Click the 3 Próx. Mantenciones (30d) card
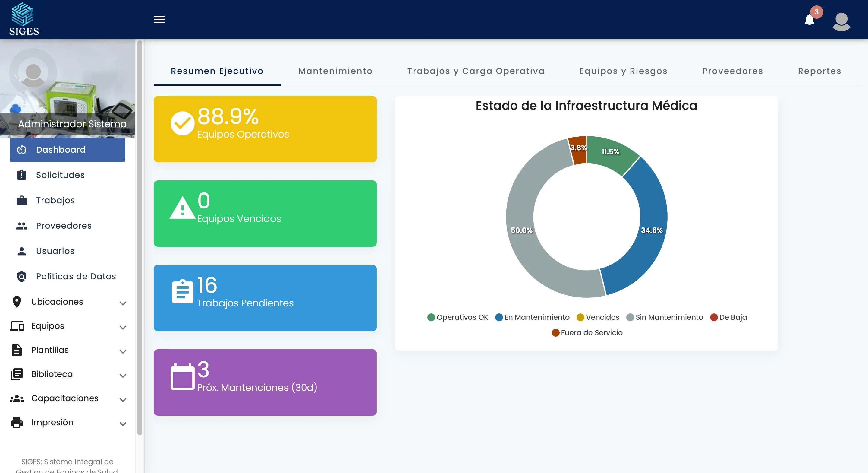Screen dimensions: 868x473 [265, 383]
